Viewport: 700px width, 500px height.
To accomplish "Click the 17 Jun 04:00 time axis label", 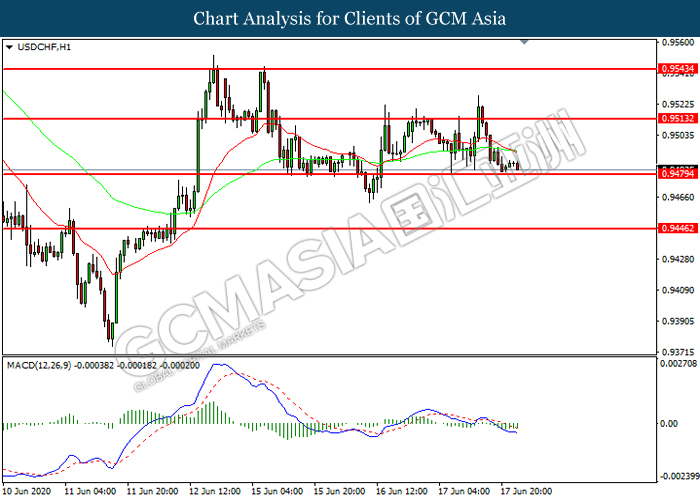I will [x=465, y=491].
